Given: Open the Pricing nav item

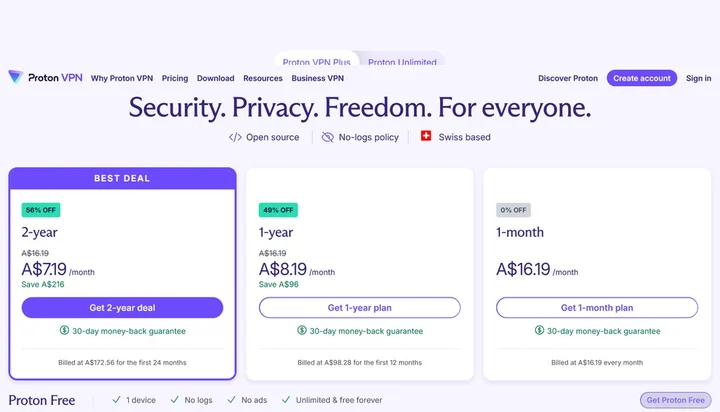Looking at the screenshot, I should (175, 78).
